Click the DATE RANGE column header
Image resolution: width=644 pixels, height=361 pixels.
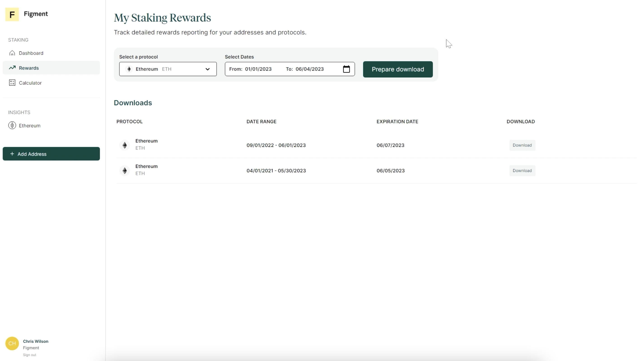(261, 121)
